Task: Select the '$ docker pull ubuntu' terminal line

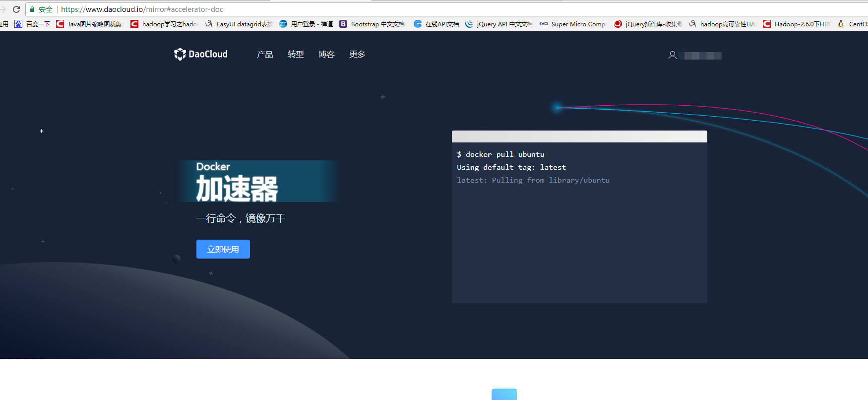Action: [x=500, y=154]
